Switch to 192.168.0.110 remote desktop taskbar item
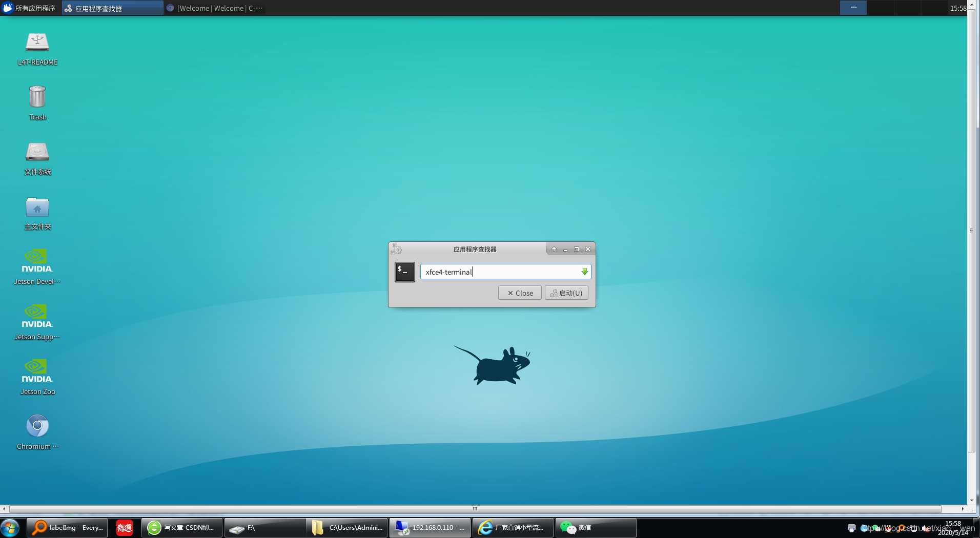The image size is (980, 538). (431, 528)
